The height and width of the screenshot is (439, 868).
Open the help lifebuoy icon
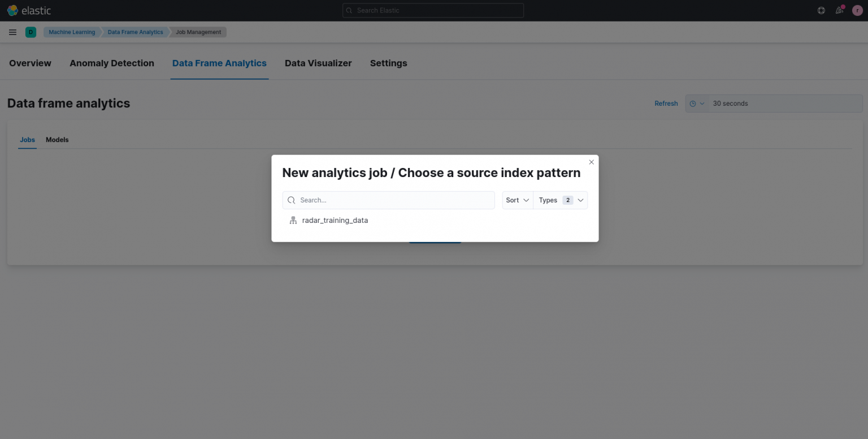click(x=821, y=10)
